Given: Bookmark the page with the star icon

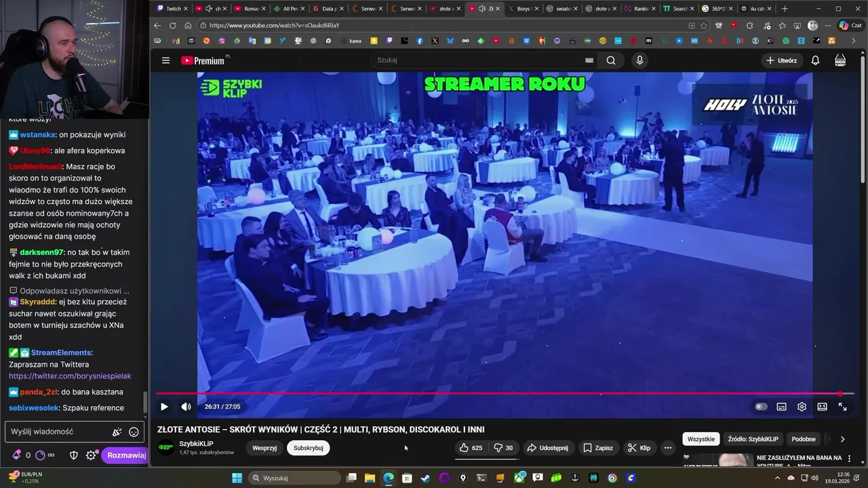Looking at the screenshot, I should click(x=704, y=25).
